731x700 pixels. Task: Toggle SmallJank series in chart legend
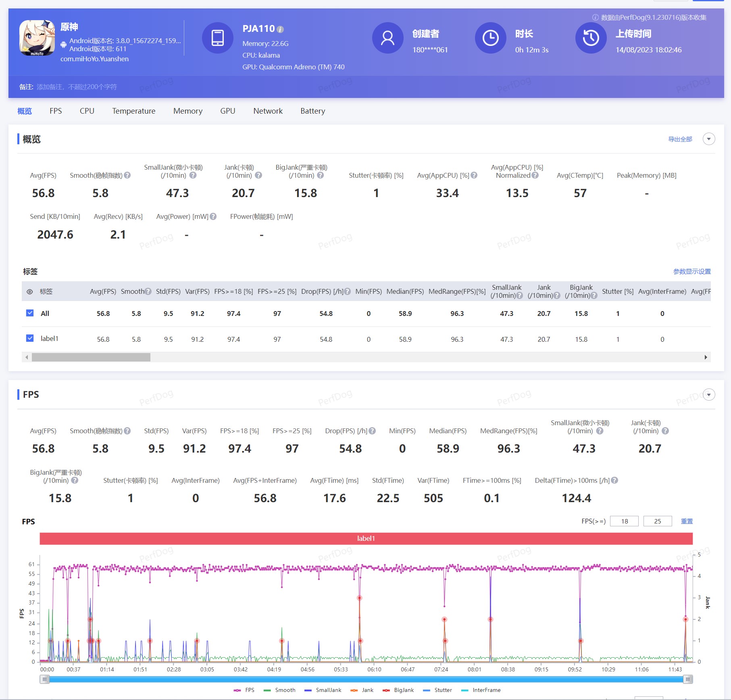[323, 690]
